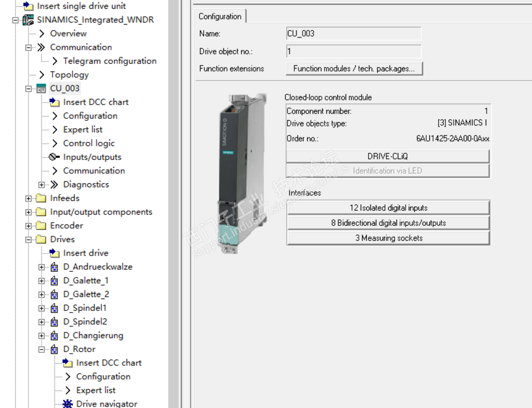Viewport: 532px width, 408px height.
Task: Click the Overview arrow icon
Action: tap(42, 33)
